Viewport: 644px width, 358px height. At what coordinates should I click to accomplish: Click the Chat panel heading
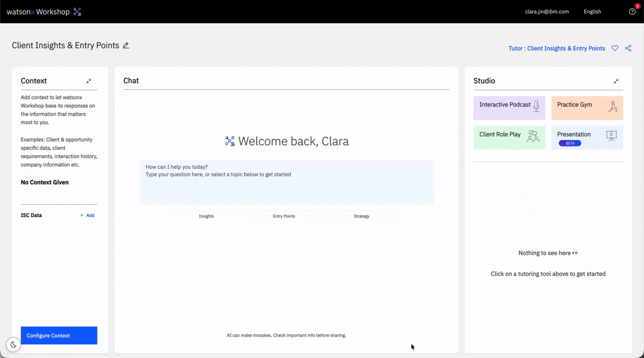[131, 81]
